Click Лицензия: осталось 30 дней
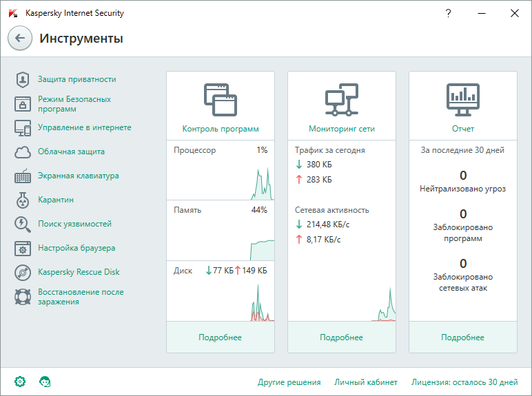532x396 pixels. (464, 382)
